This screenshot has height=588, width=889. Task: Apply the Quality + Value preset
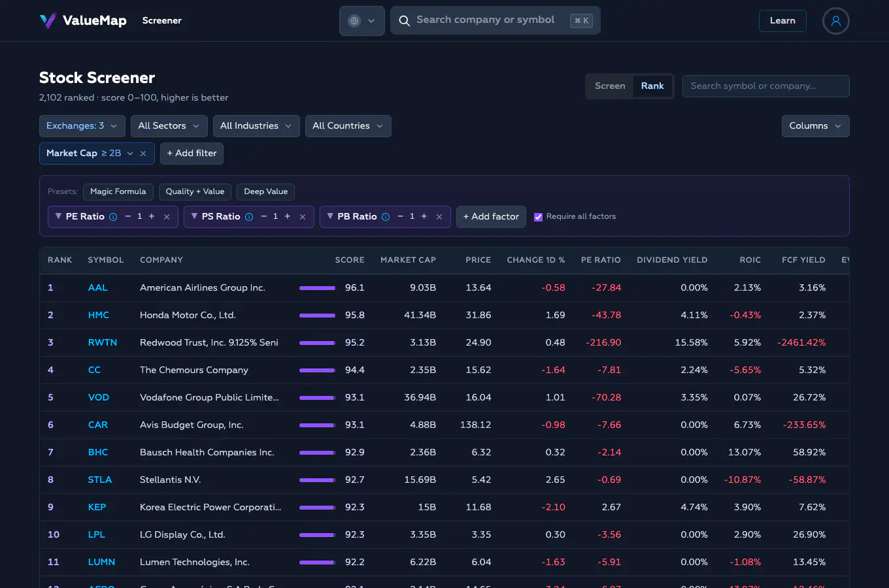195,191
